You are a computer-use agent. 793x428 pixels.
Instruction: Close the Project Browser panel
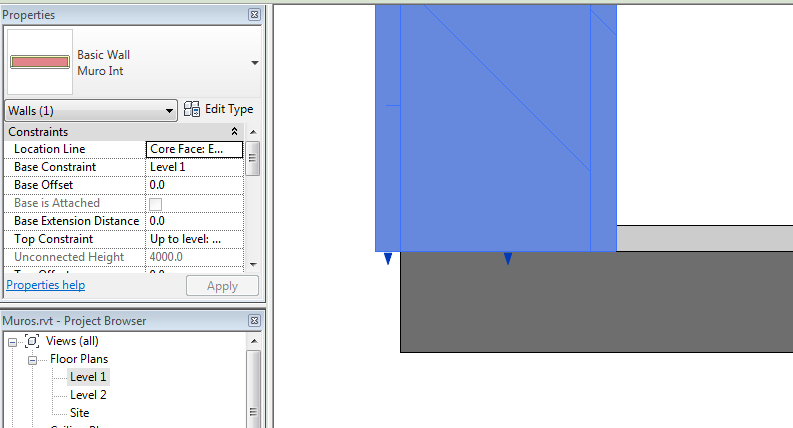point(254,320)
